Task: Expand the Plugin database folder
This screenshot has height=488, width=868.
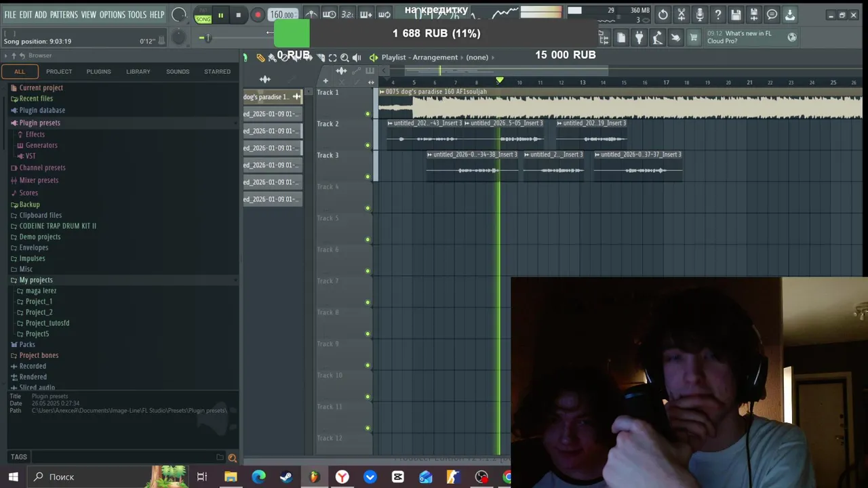Action: click(42, 110)
